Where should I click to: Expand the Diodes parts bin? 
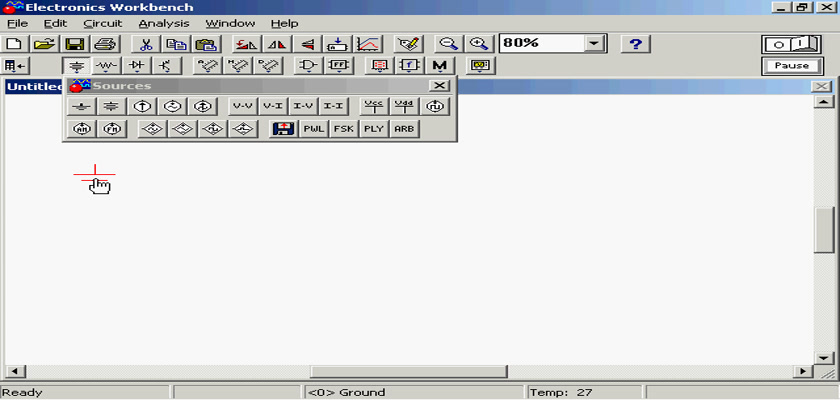(137, 66)
